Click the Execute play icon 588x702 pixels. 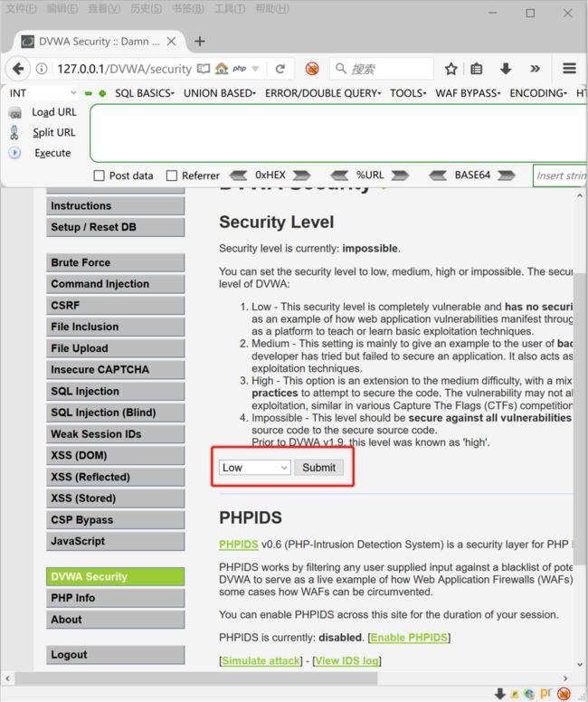14,153
